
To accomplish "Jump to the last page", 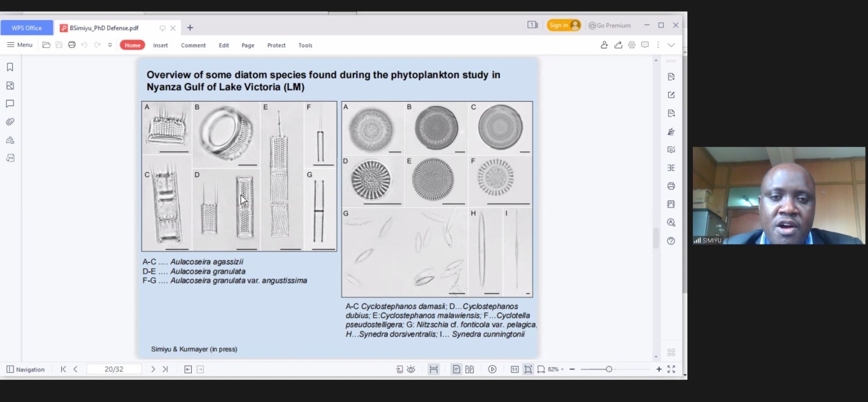I will 165,370.
